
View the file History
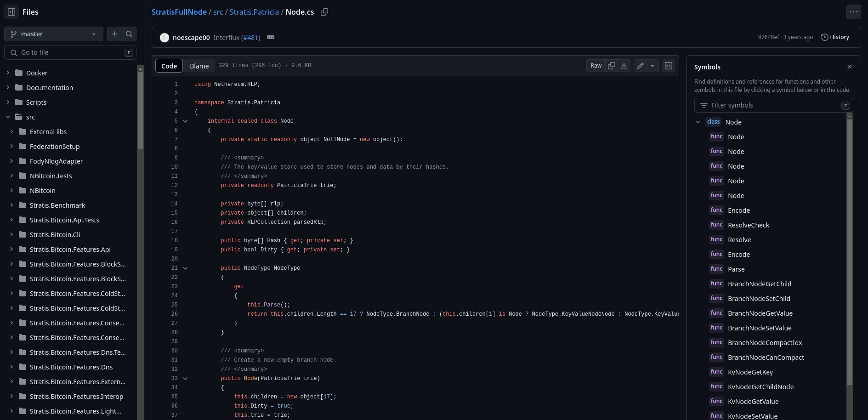[835, 37]
